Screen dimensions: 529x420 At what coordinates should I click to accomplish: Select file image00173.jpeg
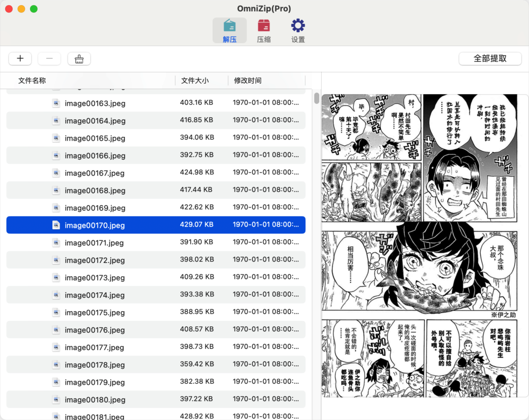pyautogui.click(x=156, y=278)
